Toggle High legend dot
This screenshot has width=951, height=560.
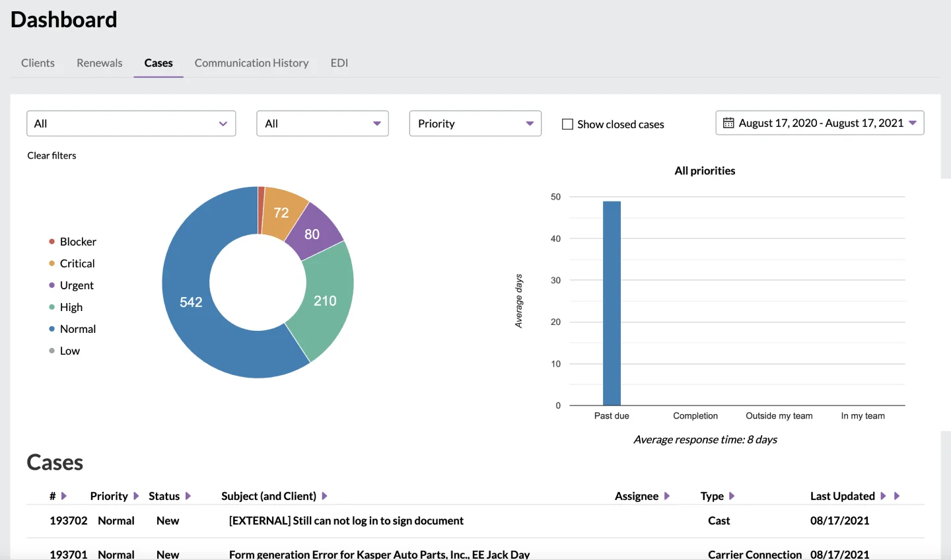click(52, 307)
